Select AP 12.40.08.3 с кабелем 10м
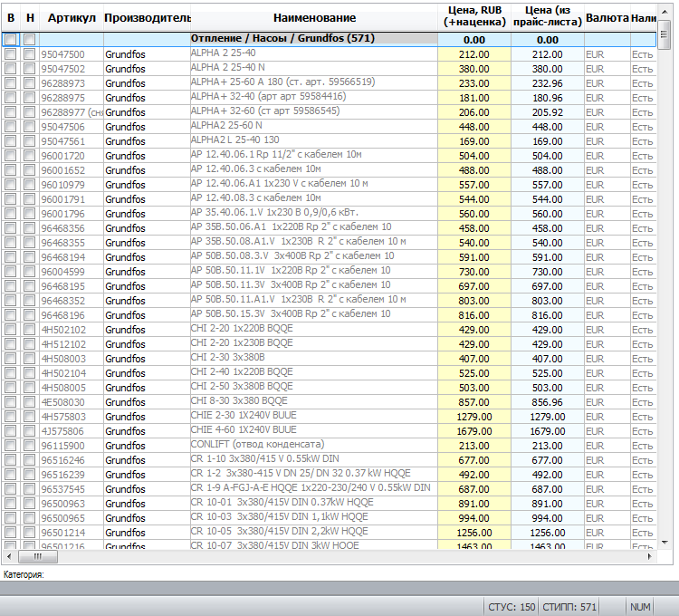The height and width of the screenshot is (616, 679). 256,197
